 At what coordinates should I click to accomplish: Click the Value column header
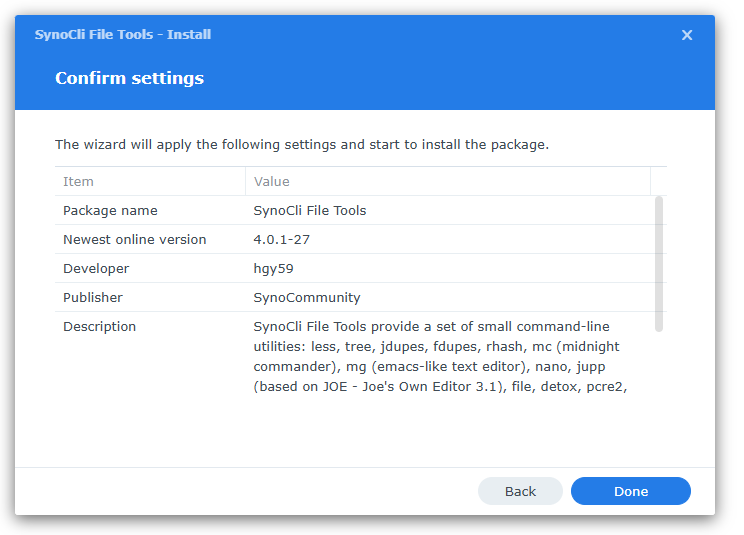[x=272, y=181]
